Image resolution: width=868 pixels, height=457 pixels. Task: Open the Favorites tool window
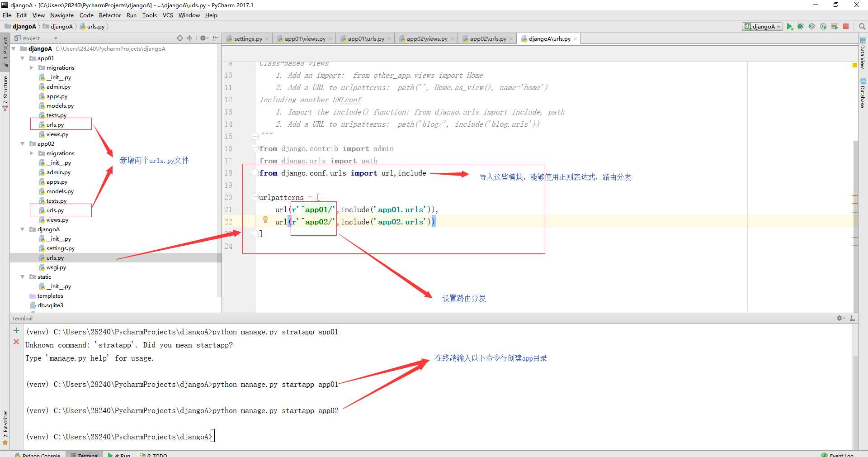5,428
